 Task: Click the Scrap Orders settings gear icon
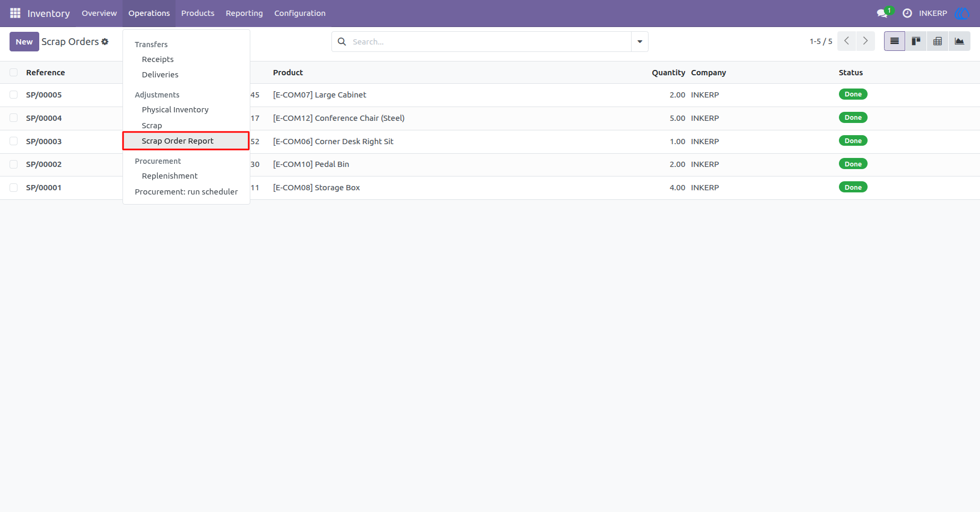click(x=105, y=41)
